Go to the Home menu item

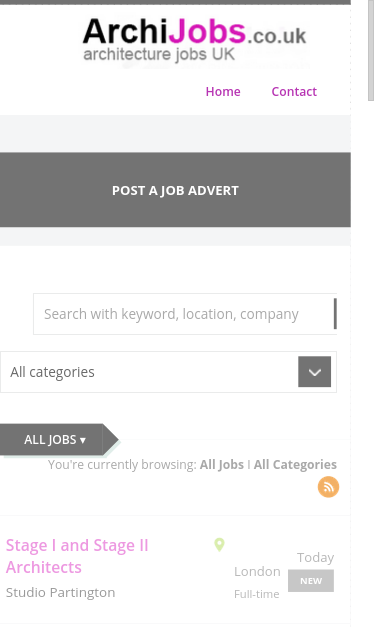(223, 92)
